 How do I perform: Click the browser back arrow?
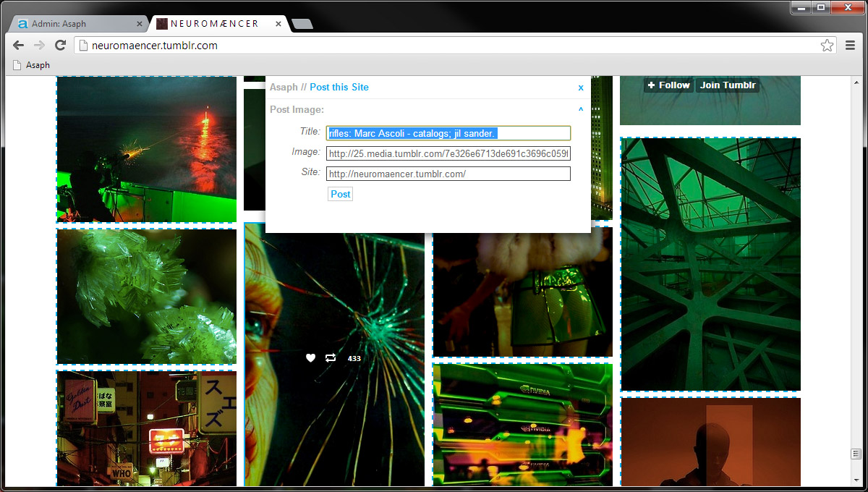pyautogui.click(x=19, y=46)
